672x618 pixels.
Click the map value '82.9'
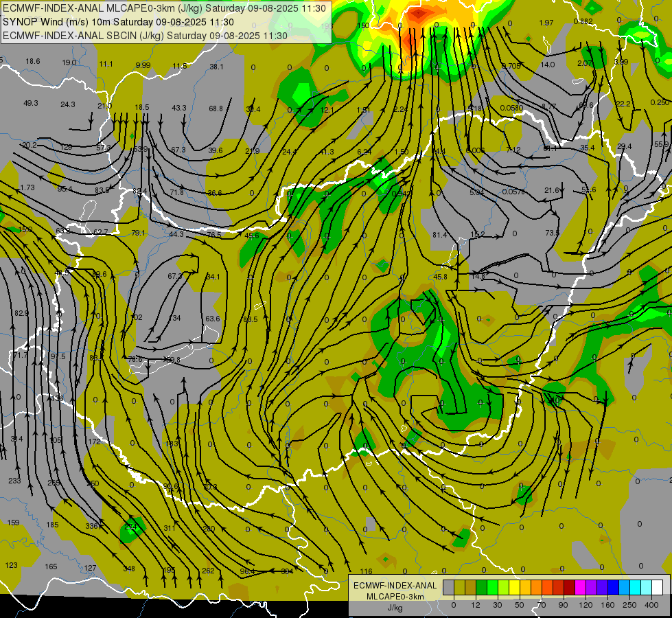coord(21,314)
